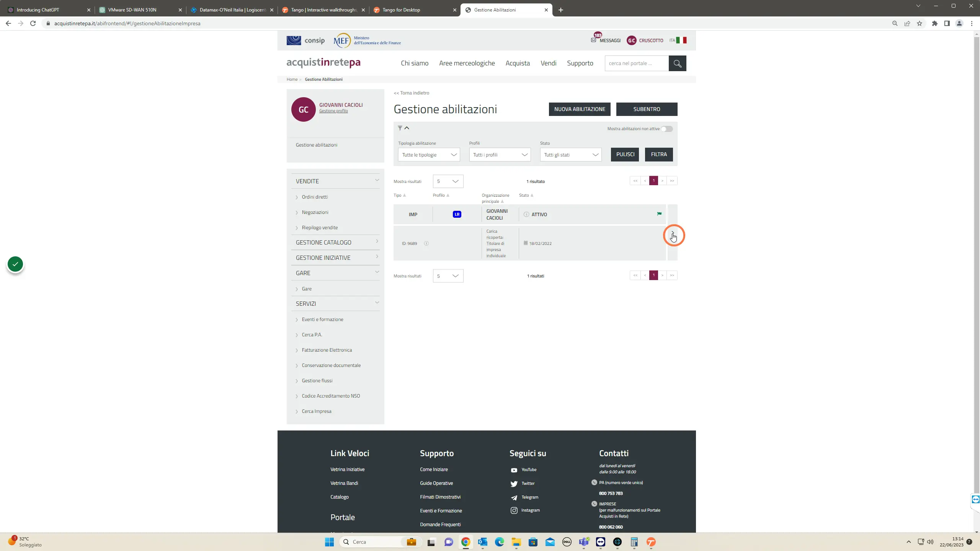Click the filter funnel icon
This screenshot has width=980, height=551.
pyautogui.click(x=400, y=128)
